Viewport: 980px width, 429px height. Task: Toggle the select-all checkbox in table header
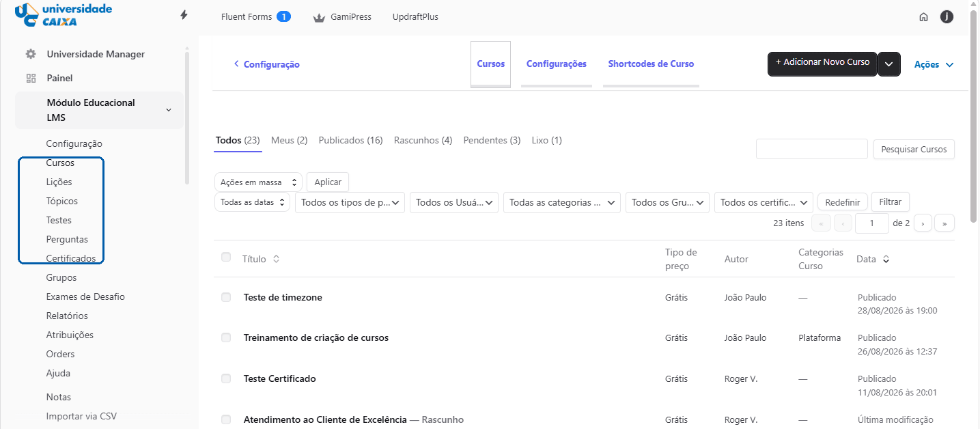(x=226, y=257)
